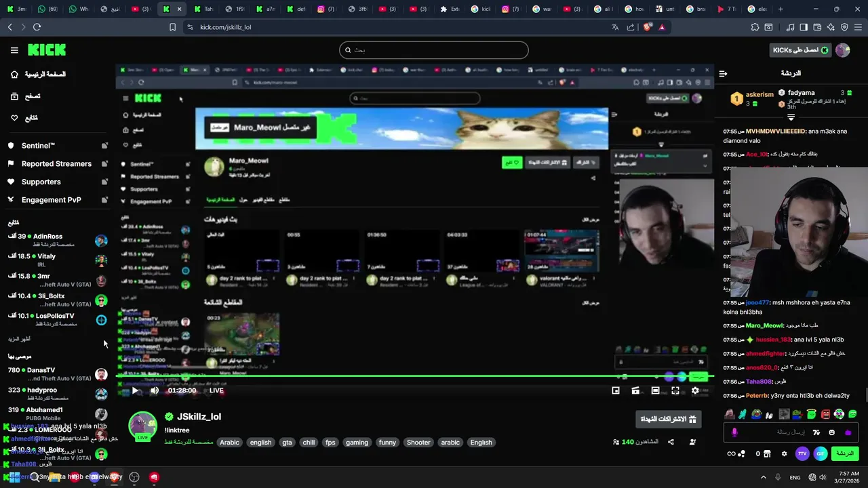Select the gta stream tag

pos(287,443)
